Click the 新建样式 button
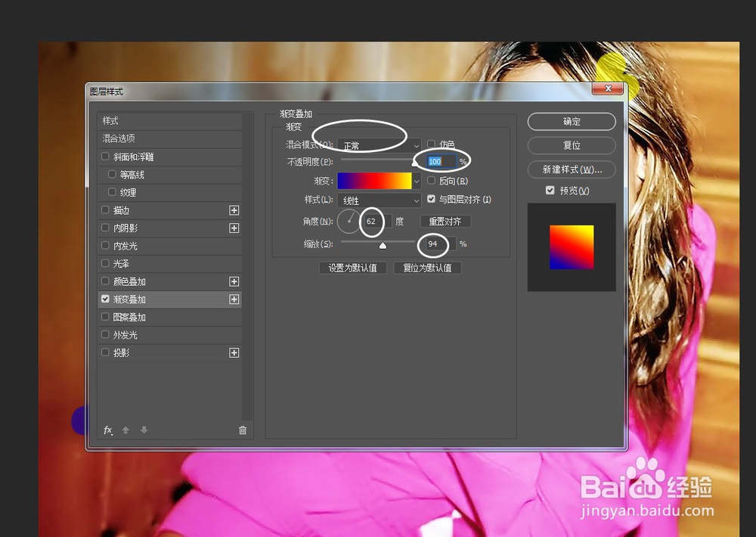 572,169
